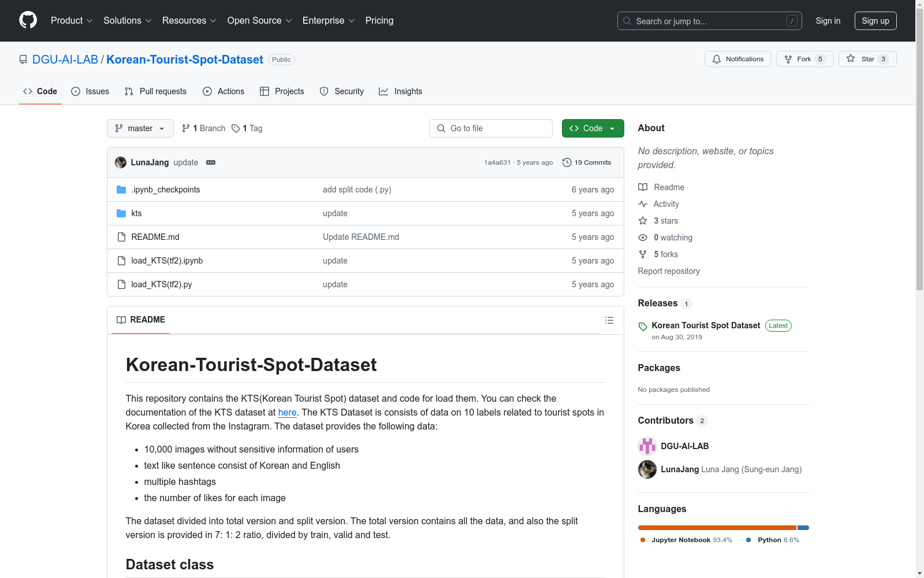View the 1 Tag link
This screenshot has width=924, height=578.
point(247,128)
